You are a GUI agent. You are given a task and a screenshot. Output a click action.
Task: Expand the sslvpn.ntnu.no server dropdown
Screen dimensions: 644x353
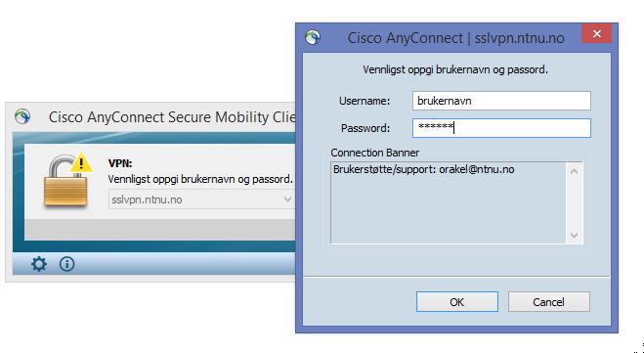tap(288, 199)
